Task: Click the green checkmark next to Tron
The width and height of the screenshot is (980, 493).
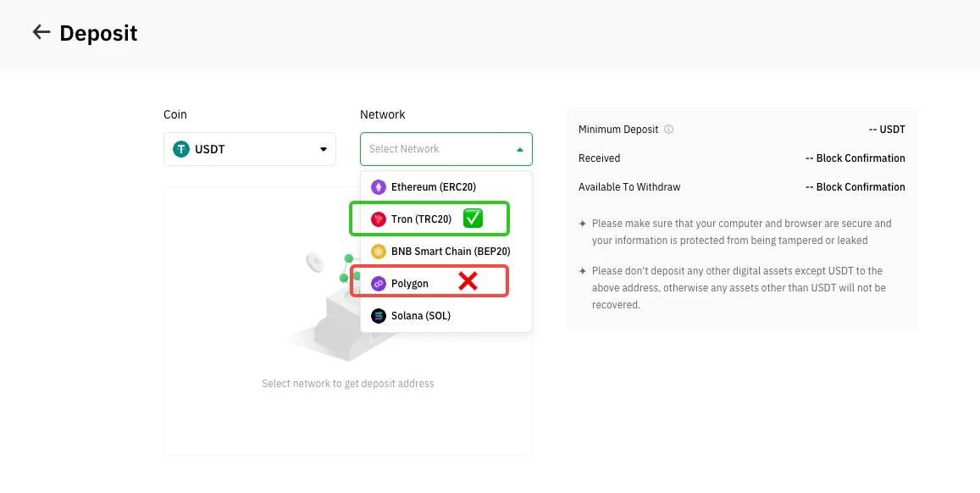Action: click(473, 219)
